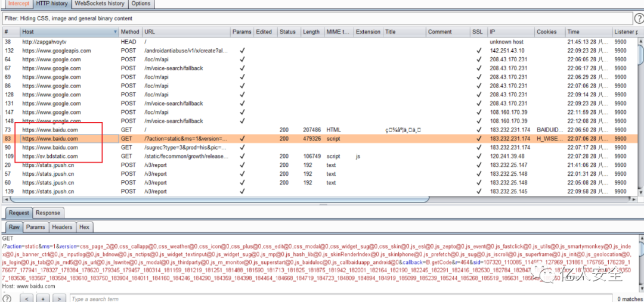Sort by the Comment column header
644x302 pixels.
click(448, 32)
